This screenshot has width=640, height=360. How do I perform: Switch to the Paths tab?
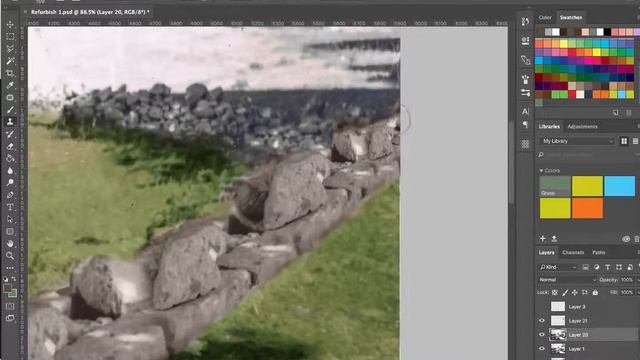coord(599,252)
